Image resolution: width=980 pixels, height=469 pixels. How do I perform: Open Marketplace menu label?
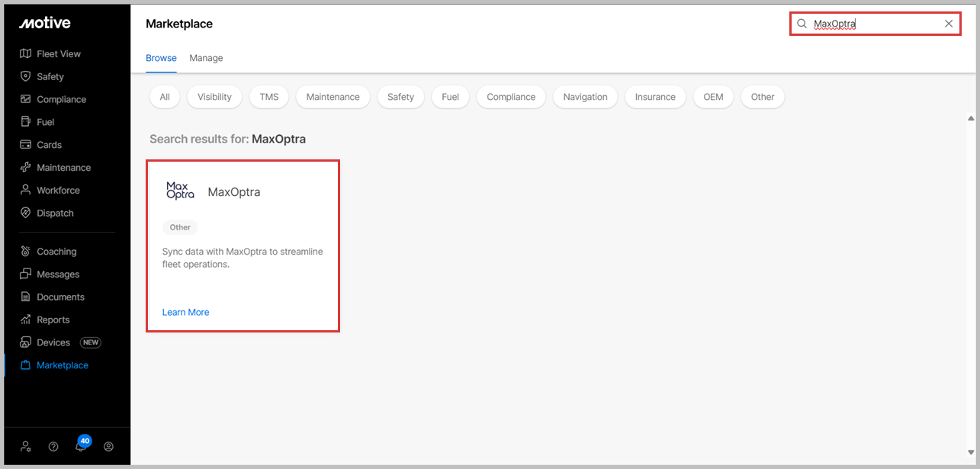pyautogui.click(x=63, y=365)
